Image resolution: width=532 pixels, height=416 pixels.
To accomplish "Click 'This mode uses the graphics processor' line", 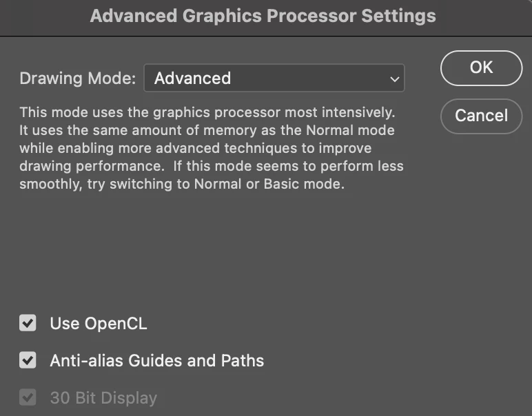I will tap(207, 112).
